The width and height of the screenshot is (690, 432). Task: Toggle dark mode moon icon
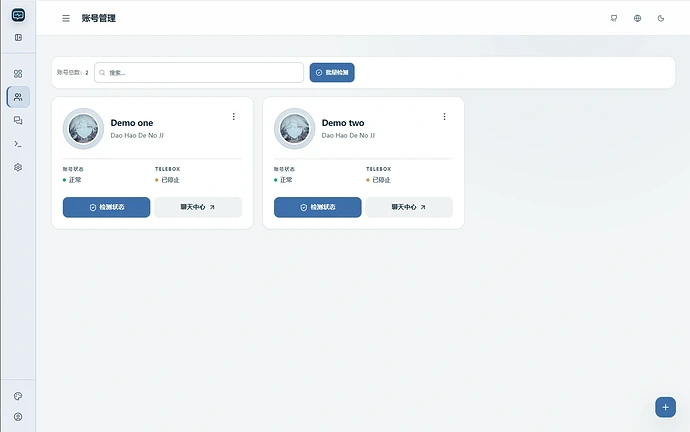coord(661,18)
